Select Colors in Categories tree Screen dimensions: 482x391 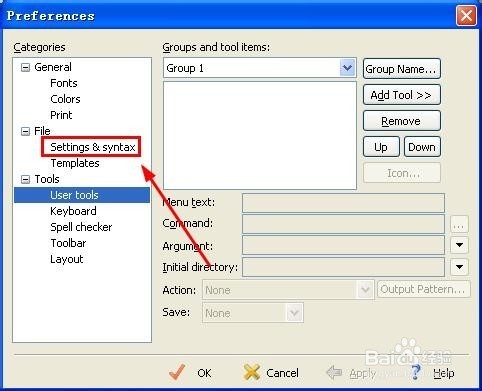[65, 99]
